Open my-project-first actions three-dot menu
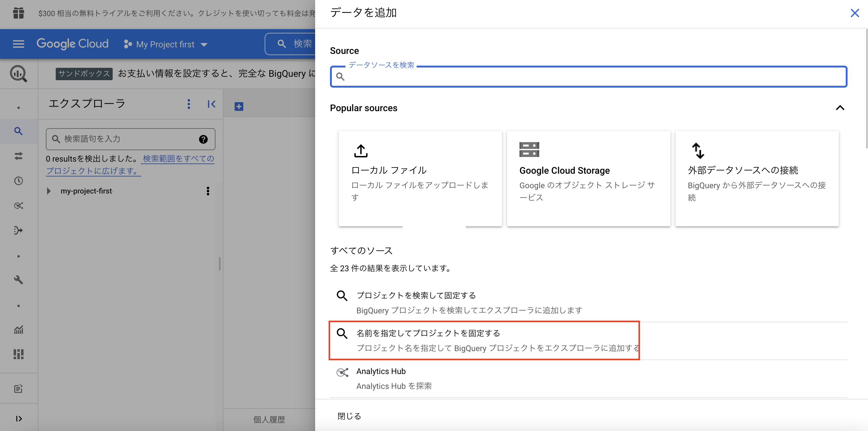 click(208, 191)
